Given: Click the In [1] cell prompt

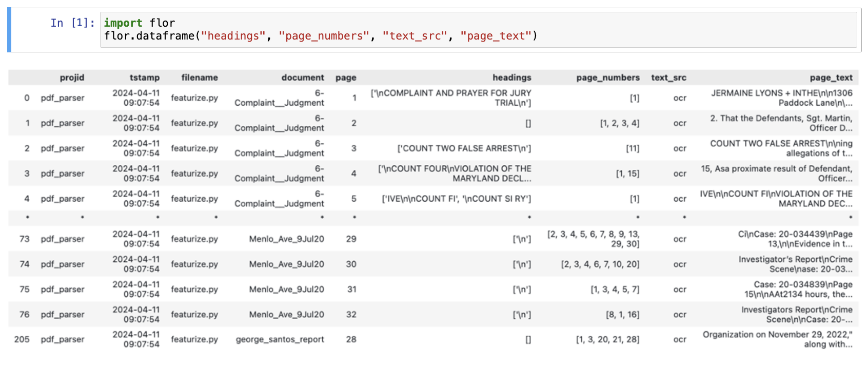Looking at the screenshot, I should click(x=72, y=23).
